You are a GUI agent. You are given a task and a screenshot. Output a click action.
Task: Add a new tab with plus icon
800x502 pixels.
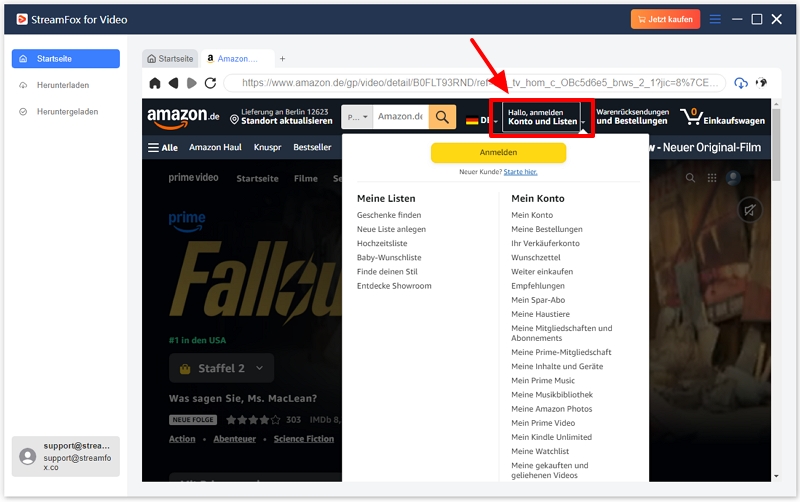(282, 59)
